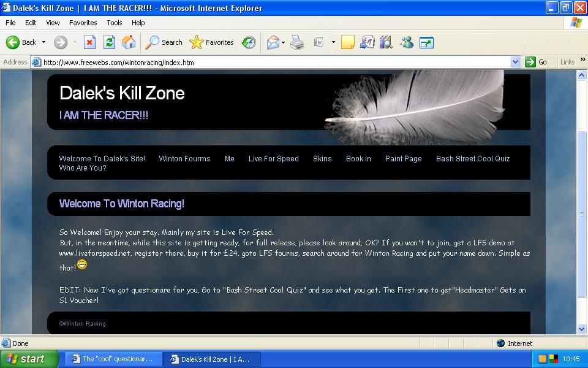The image size is (588, 368).
Task: Open the Edit menu
Action: click(31, 23)
